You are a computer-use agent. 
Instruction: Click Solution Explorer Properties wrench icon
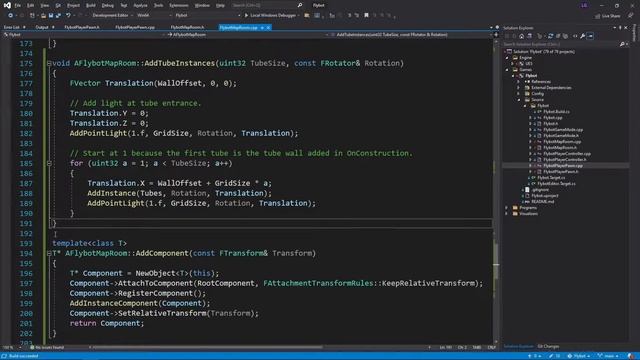pyautogui.click(x=582, y=36)
